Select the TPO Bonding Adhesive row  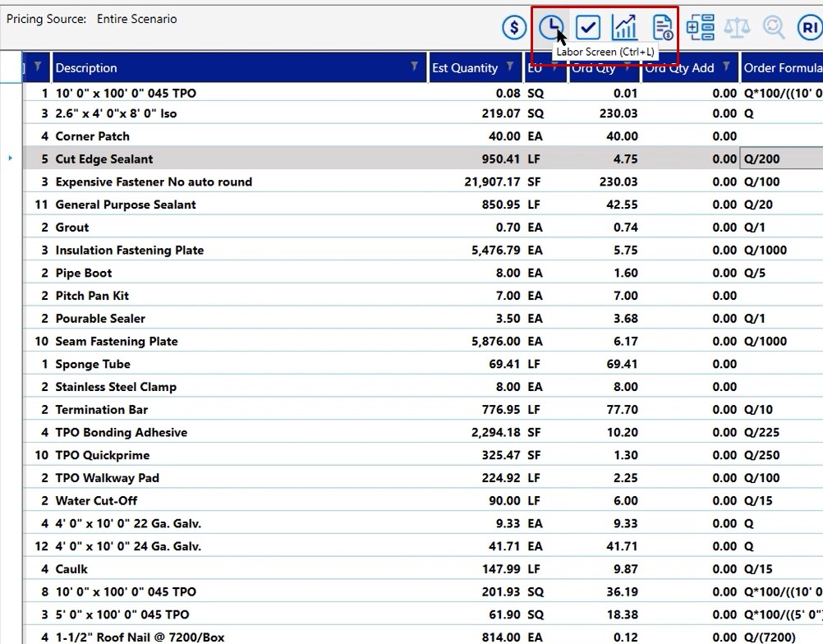point(122,433)
